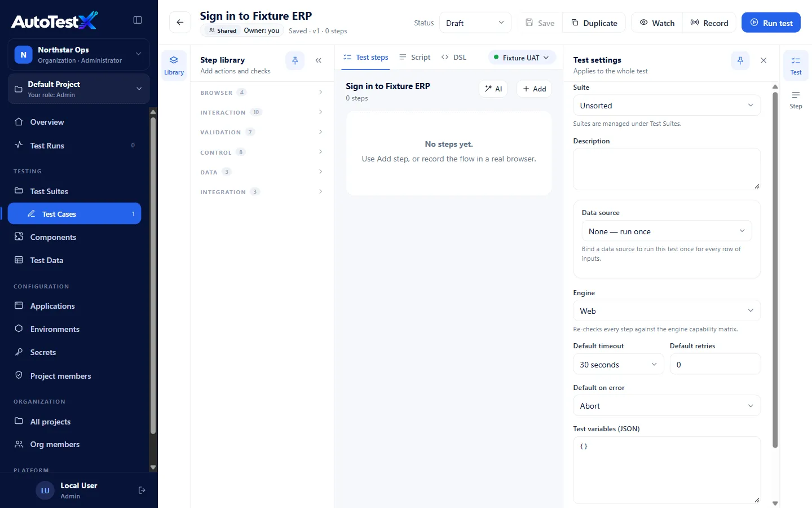The width and height of the screenshot is (812, 508).
Task: Click the Duplicate button
Action: click(594, 23)
